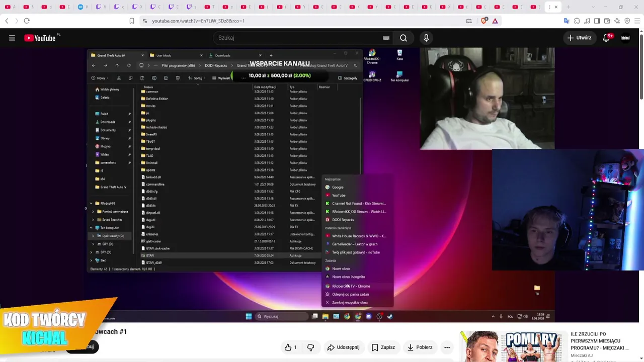Click the CPUID CPU-Z desktop icon
This screenshot has height=362, width=644.
pyautogui.click(x=372, y=76)
